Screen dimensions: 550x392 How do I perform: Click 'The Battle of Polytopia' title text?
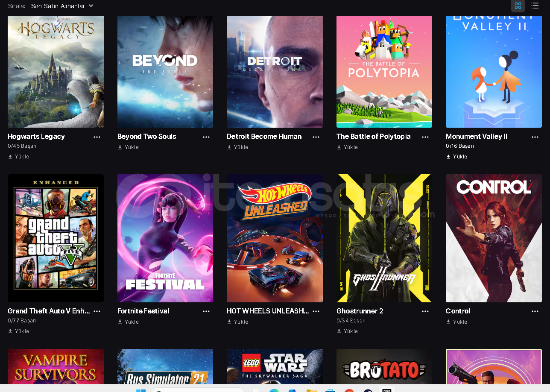pyautogui.click(x=373, y=137)
